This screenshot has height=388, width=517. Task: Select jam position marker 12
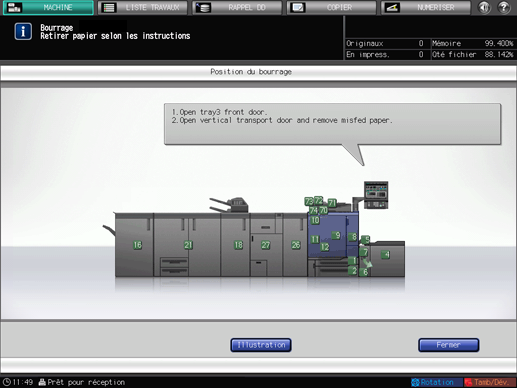click(325, 247)
